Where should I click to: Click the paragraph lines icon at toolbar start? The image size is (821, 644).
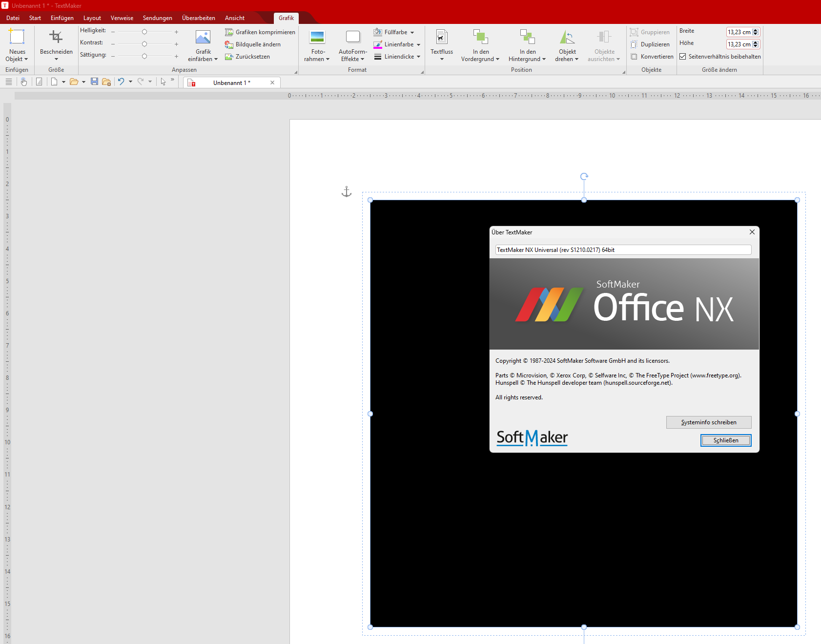(9, 82)
